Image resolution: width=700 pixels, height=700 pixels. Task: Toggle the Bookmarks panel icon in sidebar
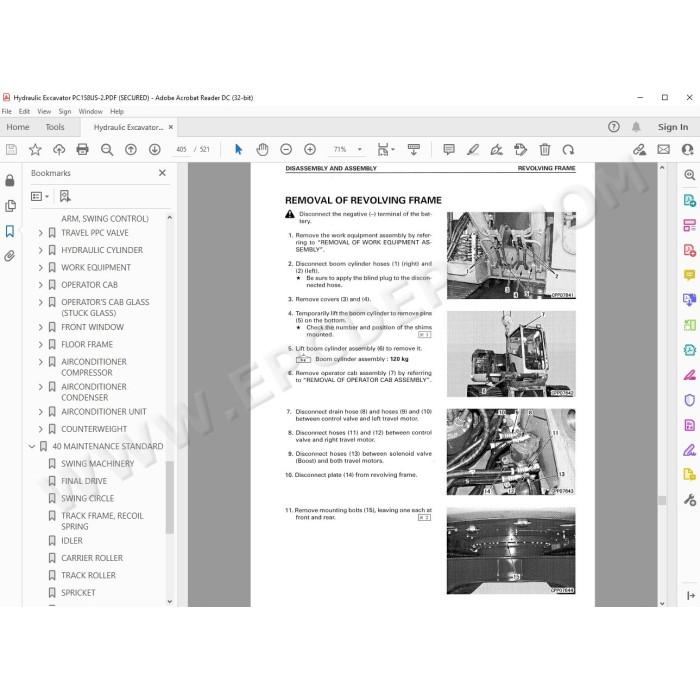[x=9, y=231]
